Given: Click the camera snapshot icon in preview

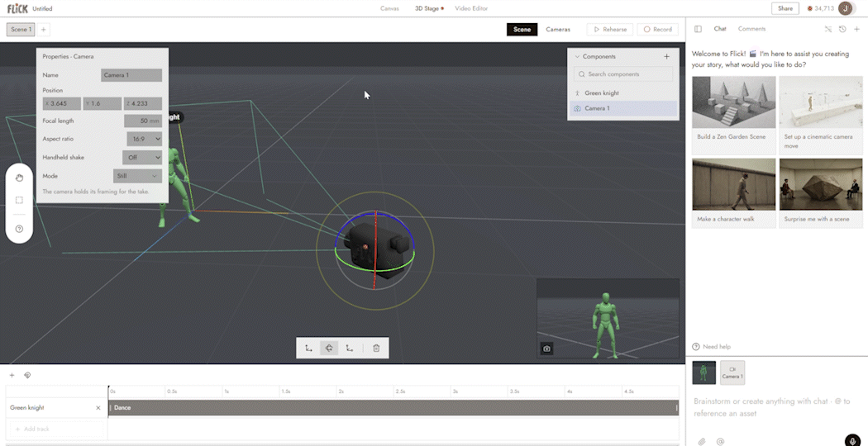Looking at the screenshot, I should coord(546,349).
